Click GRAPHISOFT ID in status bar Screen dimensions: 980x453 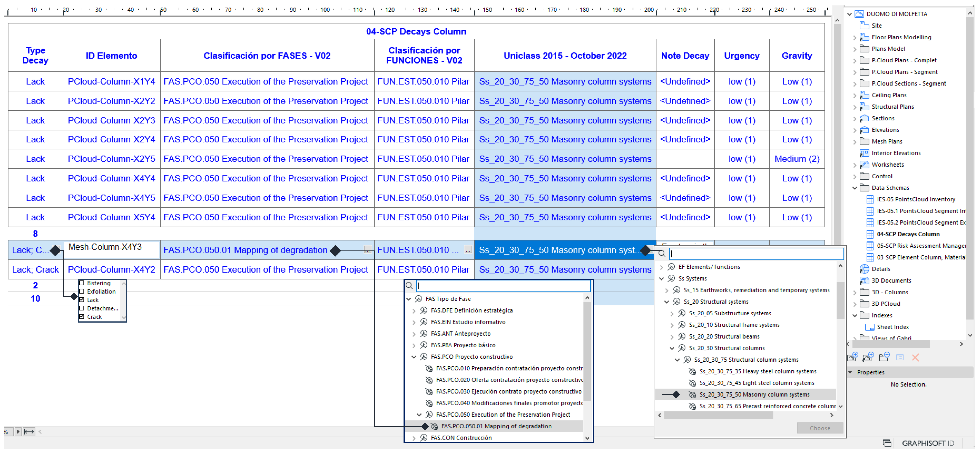(x=928, y=443)
